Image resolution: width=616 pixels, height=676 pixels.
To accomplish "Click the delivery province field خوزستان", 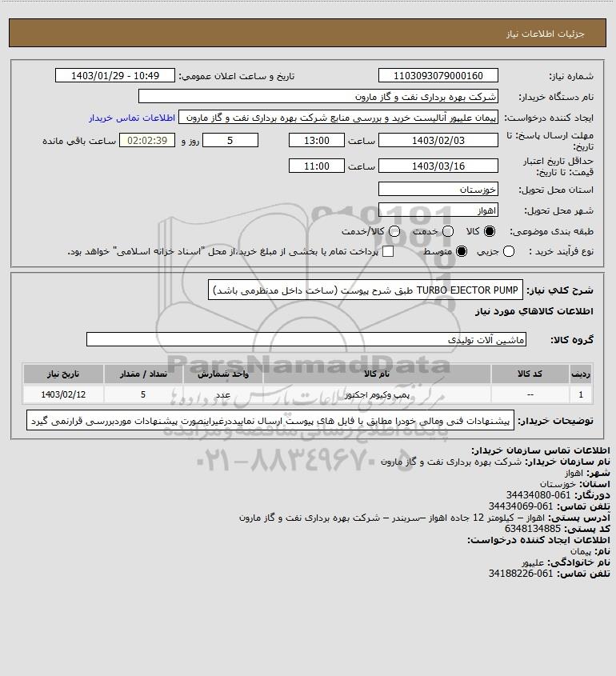I will click(438, 189).
